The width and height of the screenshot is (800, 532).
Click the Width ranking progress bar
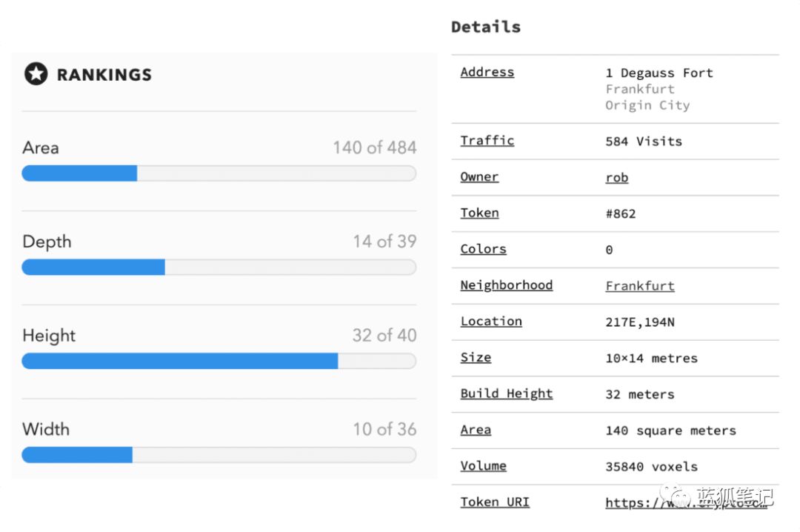click(x=219, y=455)
